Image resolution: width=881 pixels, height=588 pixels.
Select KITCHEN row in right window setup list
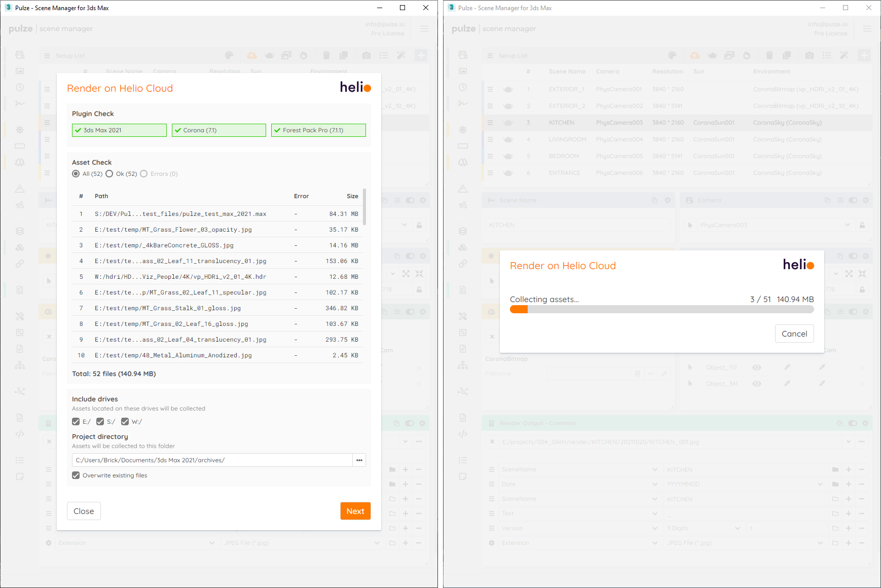click(677, 123)
